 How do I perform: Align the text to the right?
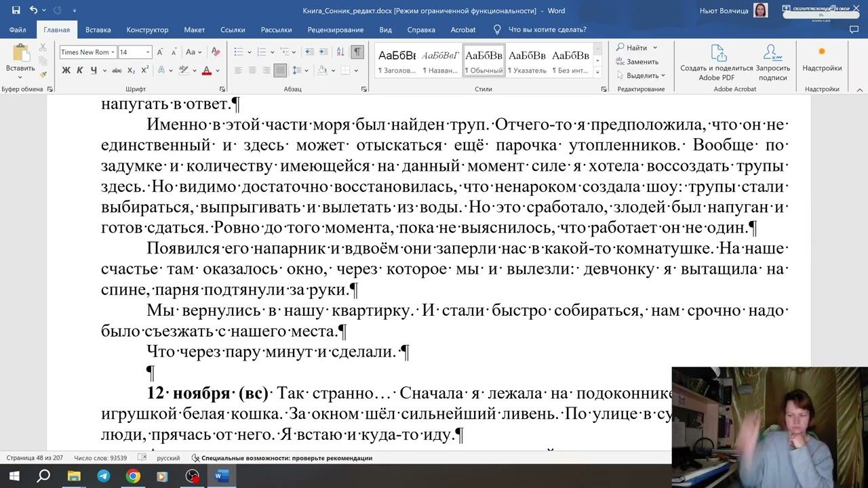pos(266,70)
